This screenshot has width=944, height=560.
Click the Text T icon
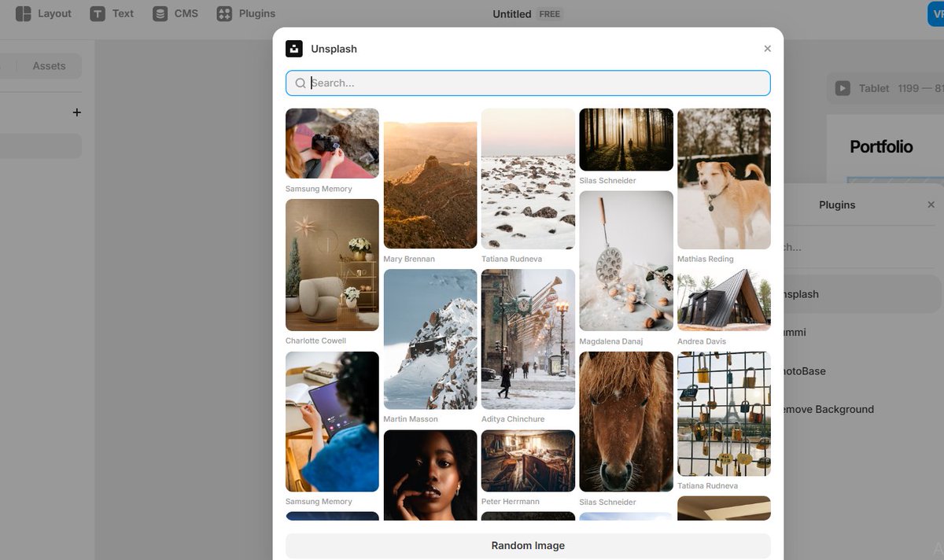pyautogui.click(x=98, y=13)
